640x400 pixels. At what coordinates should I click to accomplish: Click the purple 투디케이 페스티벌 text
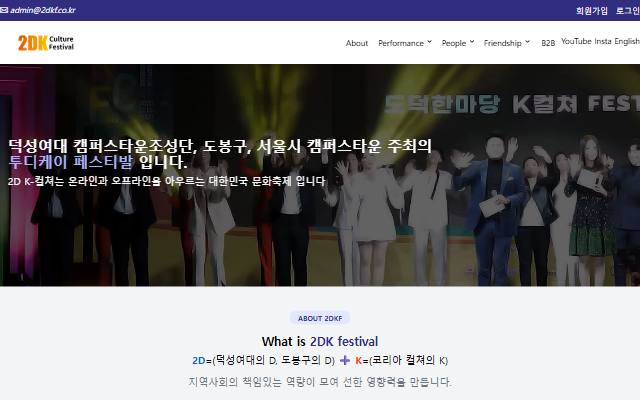click(x=71, y=162)
